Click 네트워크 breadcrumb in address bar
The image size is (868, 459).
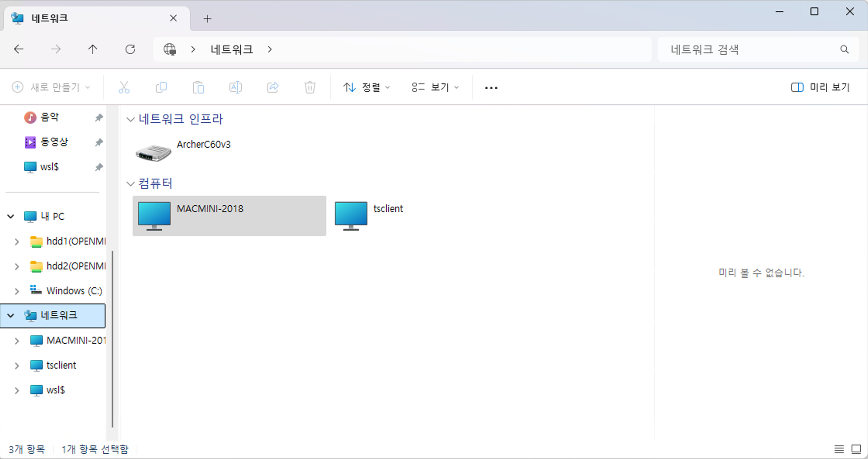[x=232, y=50]
